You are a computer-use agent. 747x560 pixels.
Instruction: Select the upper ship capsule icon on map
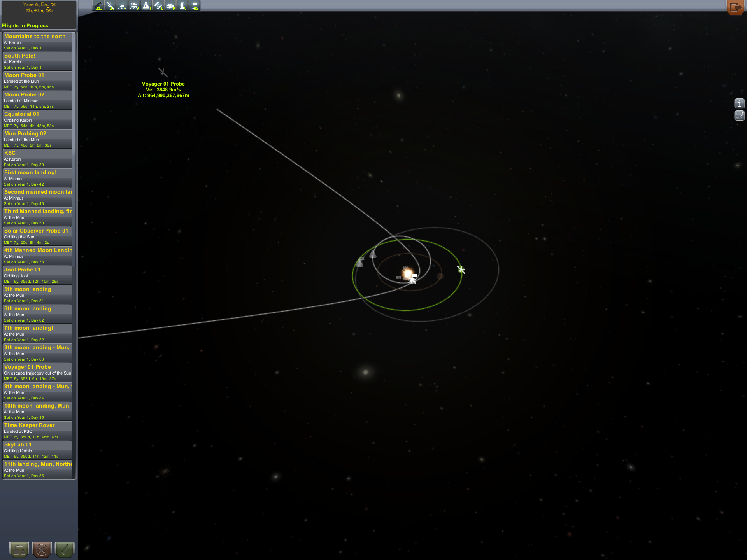click(x=373, y=254)
